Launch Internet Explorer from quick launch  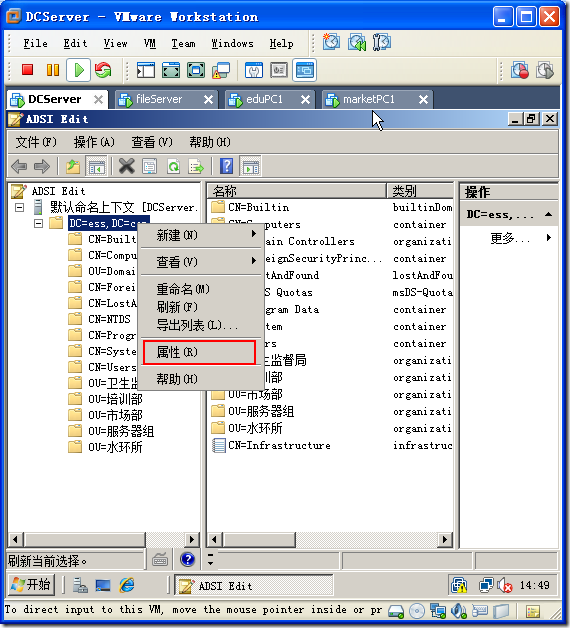127,586
